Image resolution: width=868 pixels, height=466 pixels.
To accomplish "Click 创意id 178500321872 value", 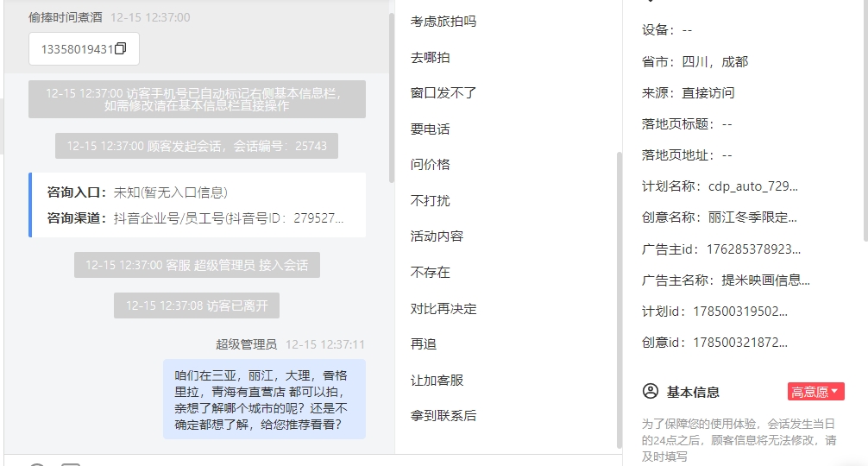I will 740,342.
